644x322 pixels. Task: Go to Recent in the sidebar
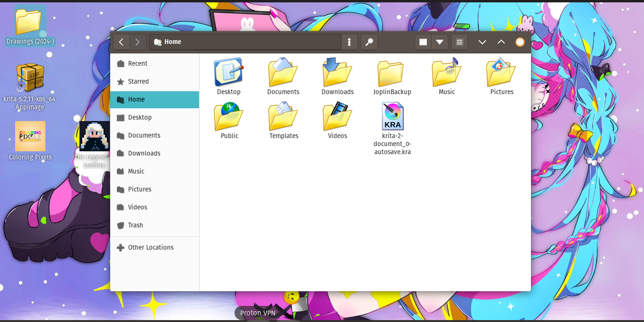[138, 63]
